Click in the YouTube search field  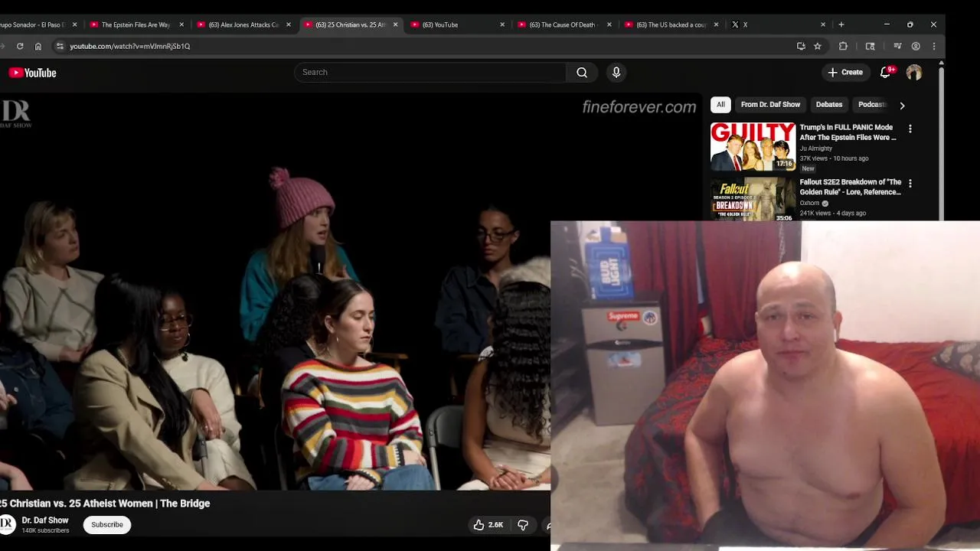click(x=430, y=72)
